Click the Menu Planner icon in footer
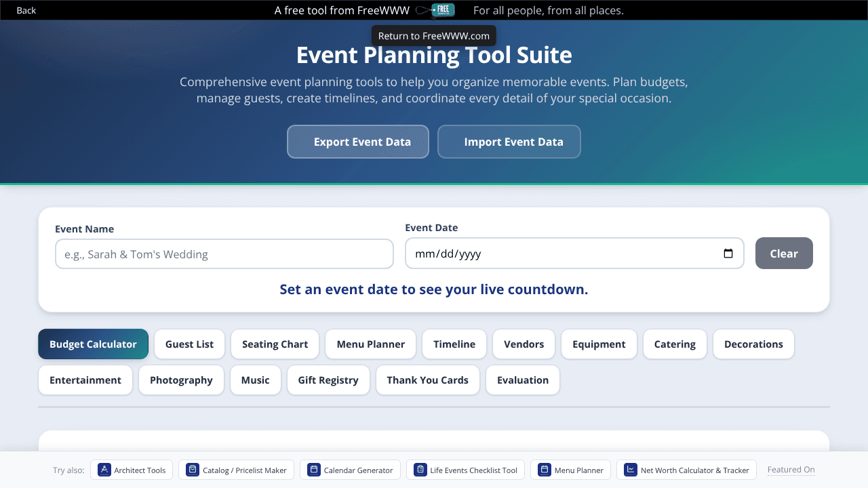868x488 pixels. [x=545, y=470]
